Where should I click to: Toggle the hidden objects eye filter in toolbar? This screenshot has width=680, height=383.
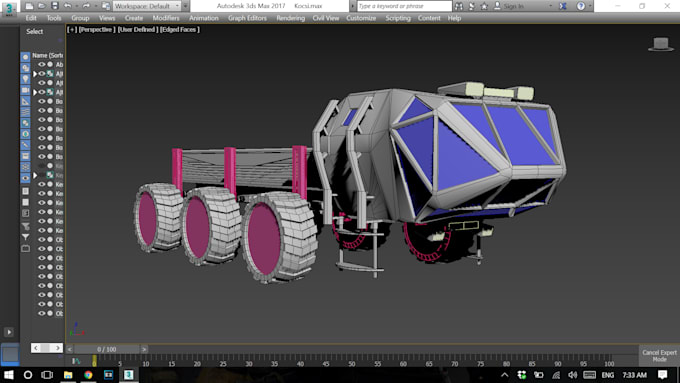25,178
